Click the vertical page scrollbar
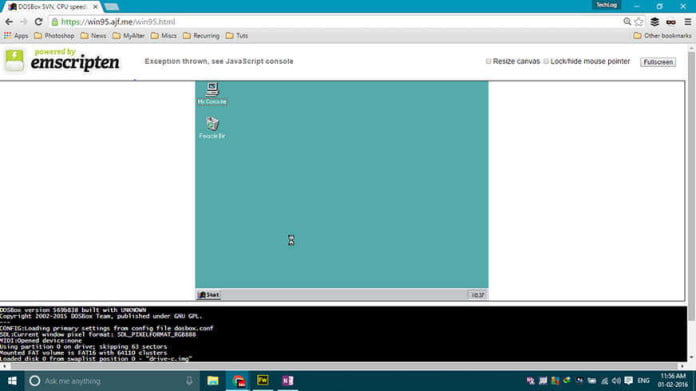 point(692,186)
